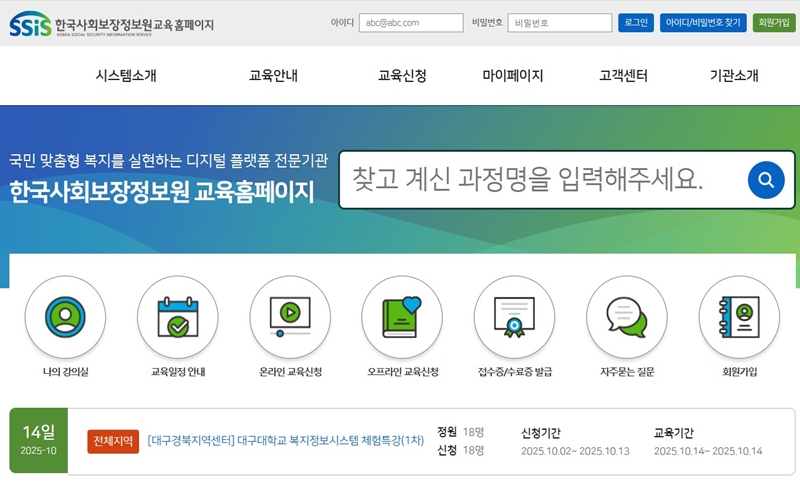800x500 pixels.
Task: Open the 오프라인 교육신청 book icon
Action: click(402, 317)
